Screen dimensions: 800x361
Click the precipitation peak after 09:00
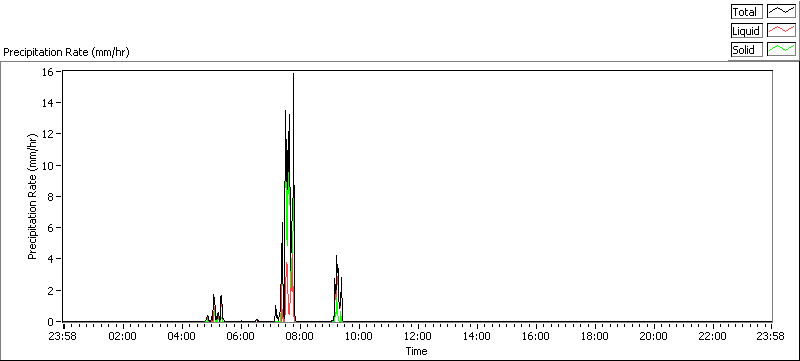(336, 256)
